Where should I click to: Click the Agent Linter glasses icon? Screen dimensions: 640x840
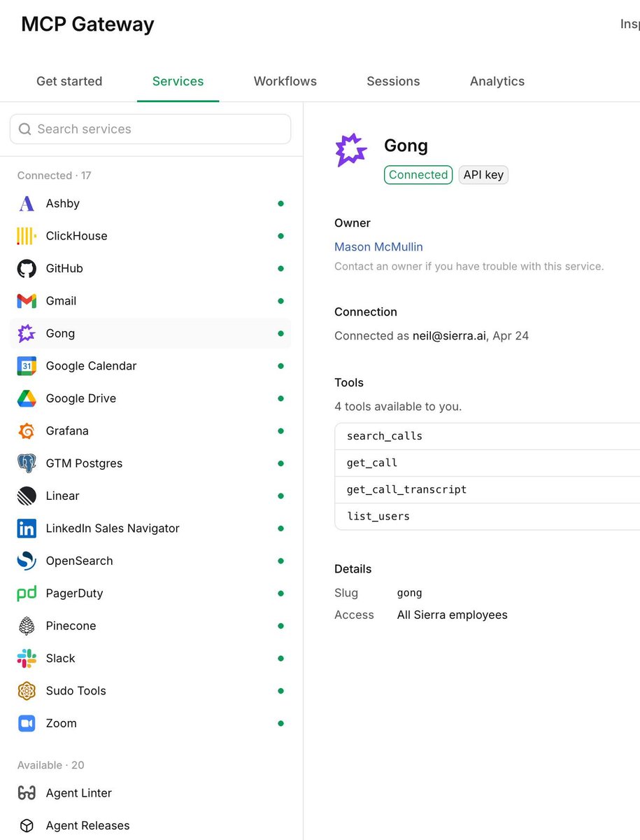[27, 793]
